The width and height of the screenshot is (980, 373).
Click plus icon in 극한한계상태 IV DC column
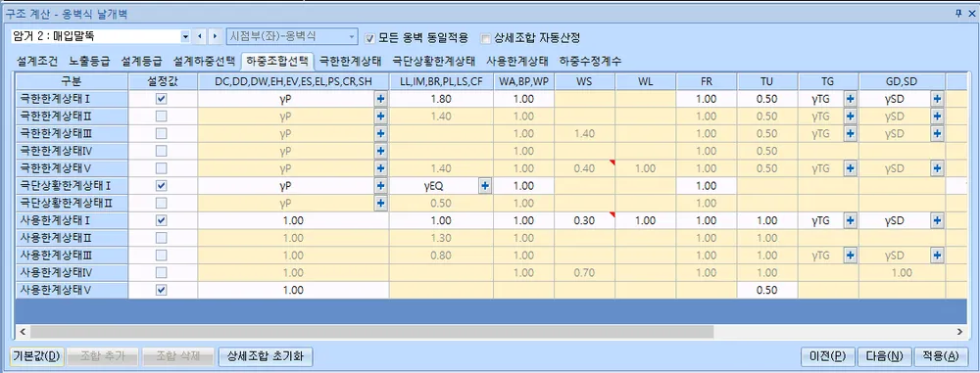click(x=380, y=151)
